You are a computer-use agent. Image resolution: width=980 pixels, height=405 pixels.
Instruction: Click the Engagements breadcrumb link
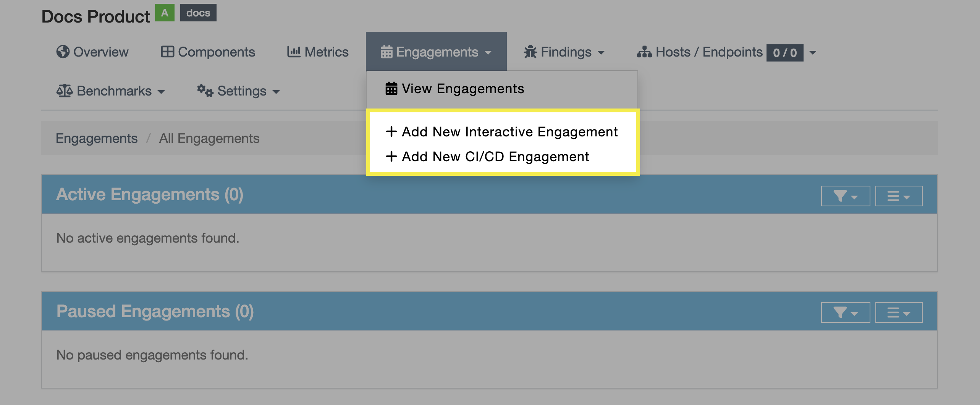point(97,138)
